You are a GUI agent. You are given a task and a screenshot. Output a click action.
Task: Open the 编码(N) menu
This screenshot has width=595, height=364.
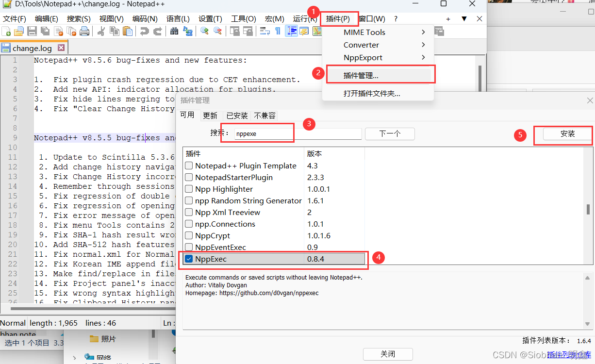[145, 18]
